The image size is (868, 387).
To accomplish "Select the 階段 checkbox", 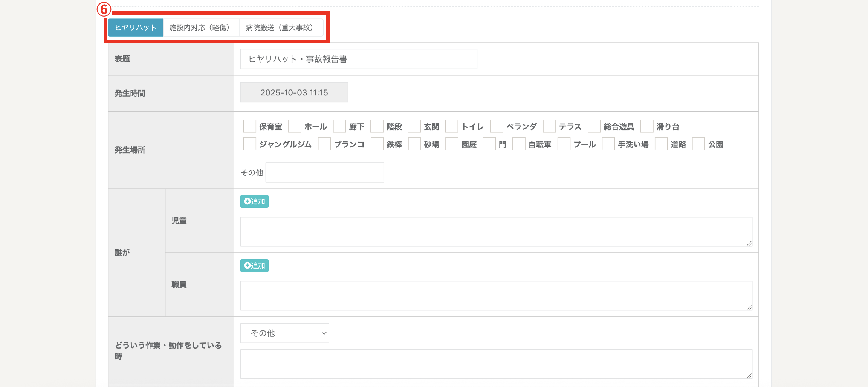I will [x=377, y=126].
